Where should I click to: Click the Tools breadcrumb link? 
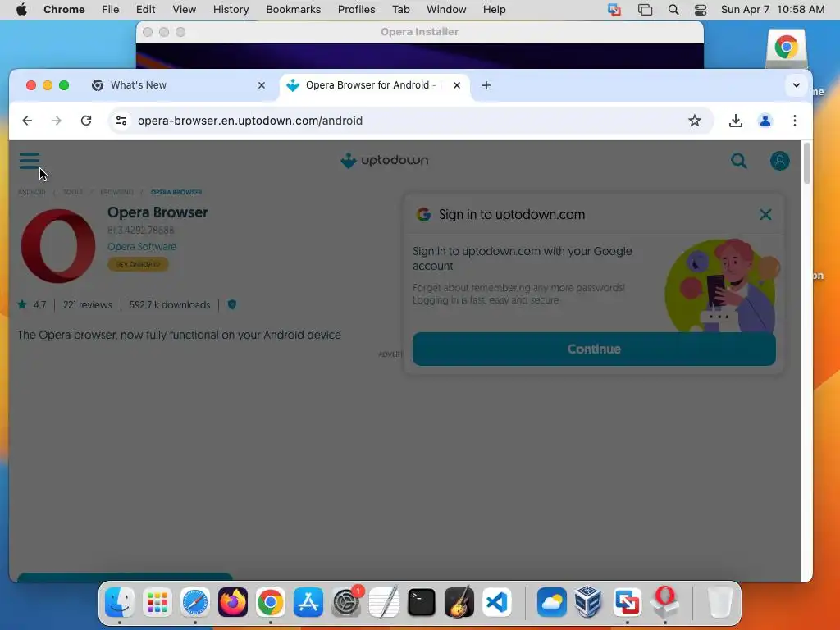73,192
